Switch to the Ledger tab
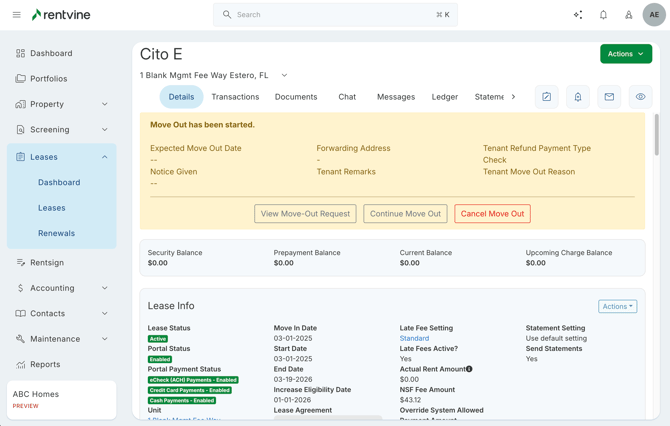Viewport: 670px width, 426px height. pyautogui.click(x=444, y=97)
